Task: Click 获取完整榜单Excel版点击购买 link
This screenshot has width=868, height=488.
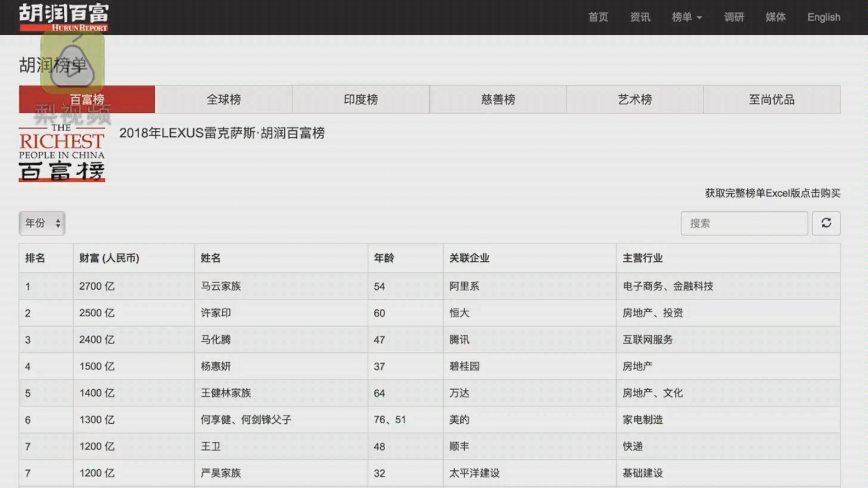Action: (773, 193)
